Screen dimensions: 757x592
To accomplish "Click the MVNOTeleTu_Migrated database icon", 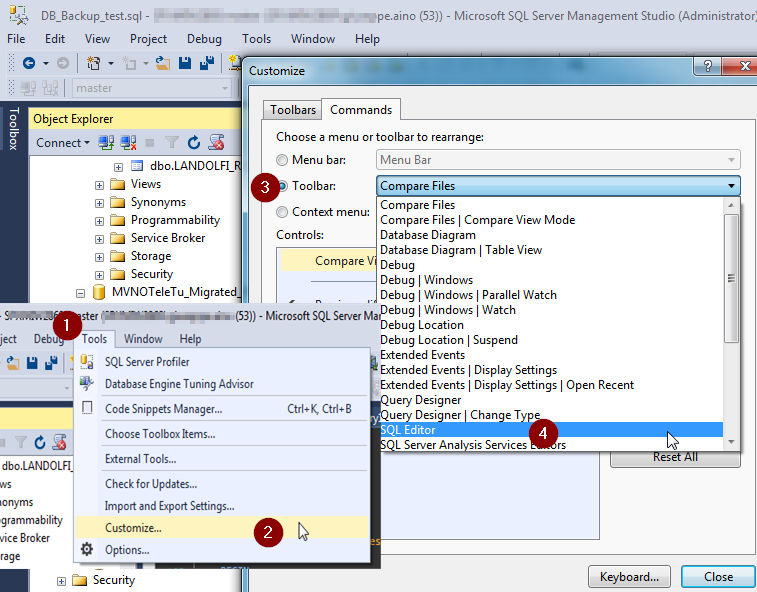I will [99, 292].
